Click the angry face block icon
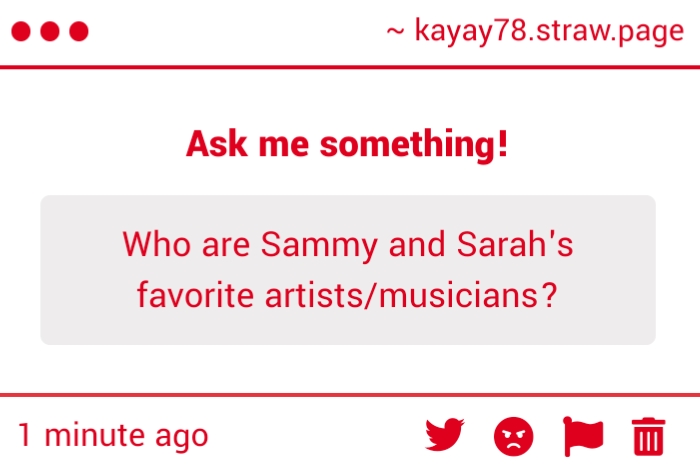Viewport: 700px width, 473px height. click(x=514, y=436)
